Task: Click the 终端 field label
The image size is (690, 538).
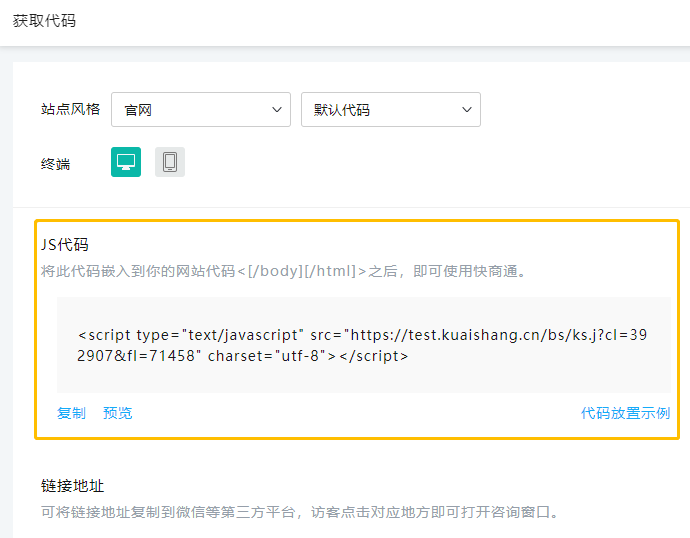Action: coord(56,163)
